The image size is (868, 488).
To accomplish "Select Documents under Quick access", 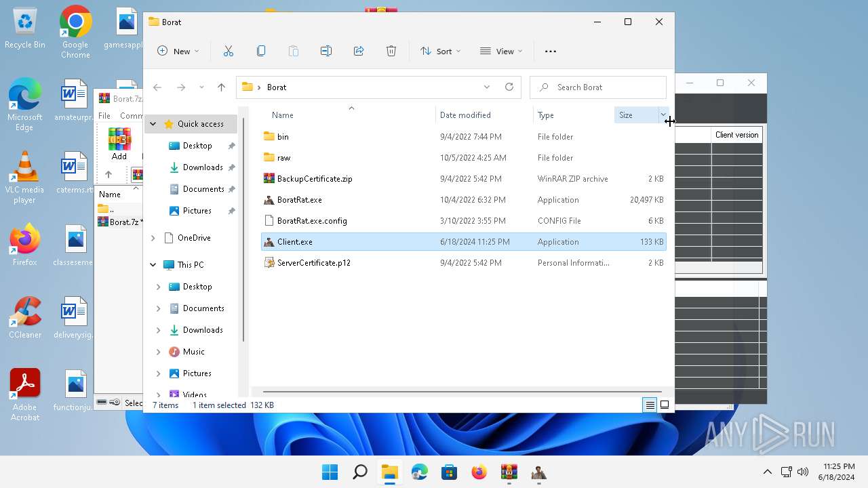I will [x=203, y=189].
